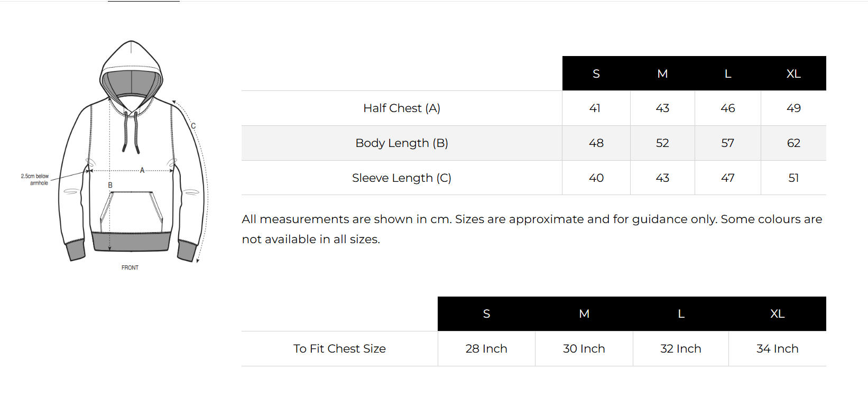Select L header in the measurements table
The width and height of the screenshot is (868, 406).
(x=728, y=74)
